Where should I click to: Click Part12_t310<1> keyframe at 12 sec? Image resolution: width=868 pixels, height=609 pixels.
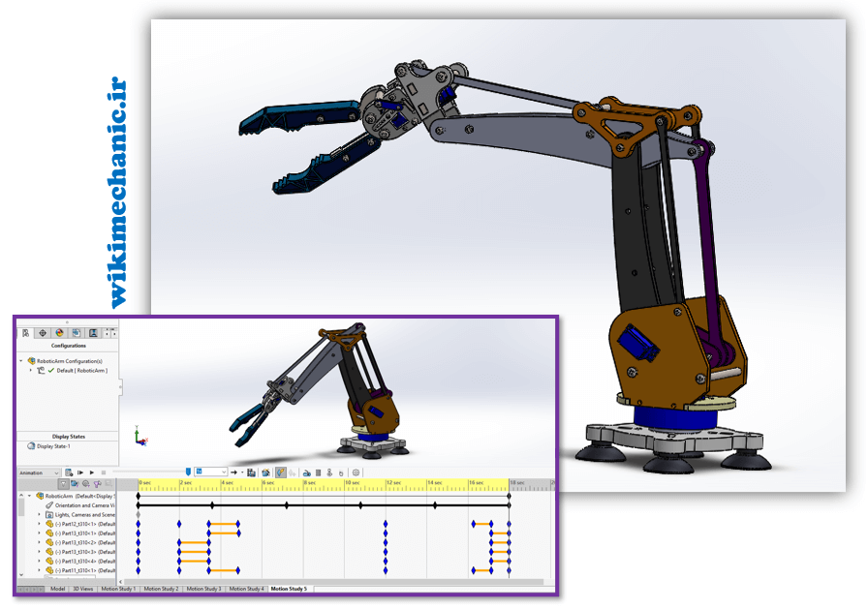pos(386,524)
